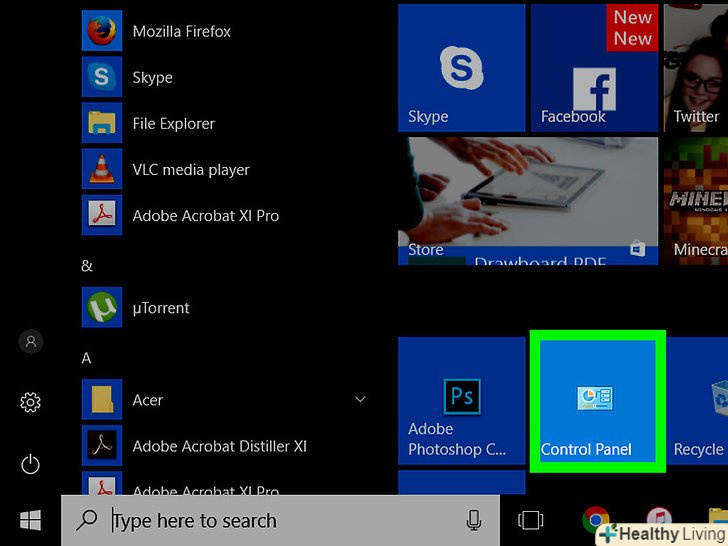Viewport: 728px width, 546px height.
Task: Open the Control Panel tile
Action: (x=598, y=401)
